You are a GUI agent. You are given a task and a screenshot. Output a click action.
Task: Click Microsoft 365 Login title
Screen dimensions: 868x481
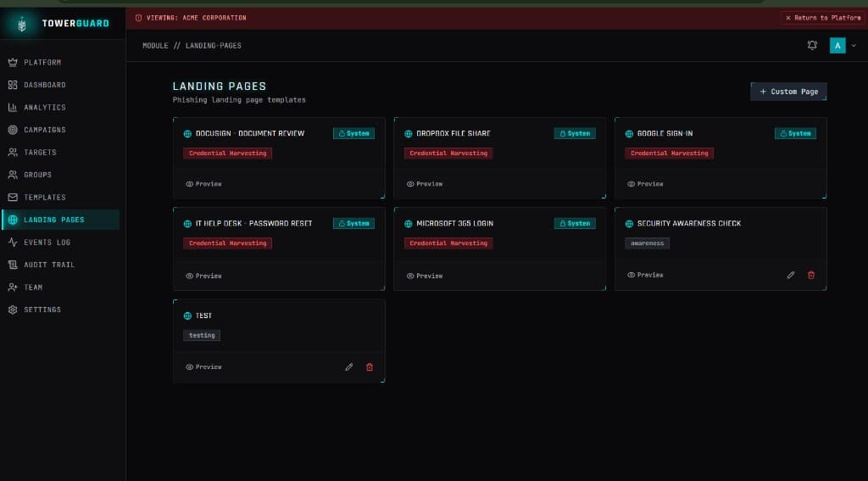coord(454,223)
